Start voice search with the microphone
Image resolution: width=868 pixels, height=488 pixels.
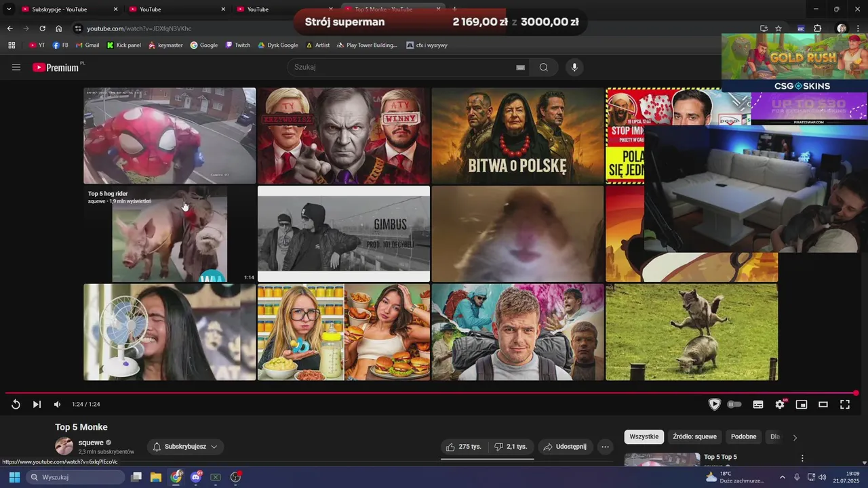click(574, 67)
